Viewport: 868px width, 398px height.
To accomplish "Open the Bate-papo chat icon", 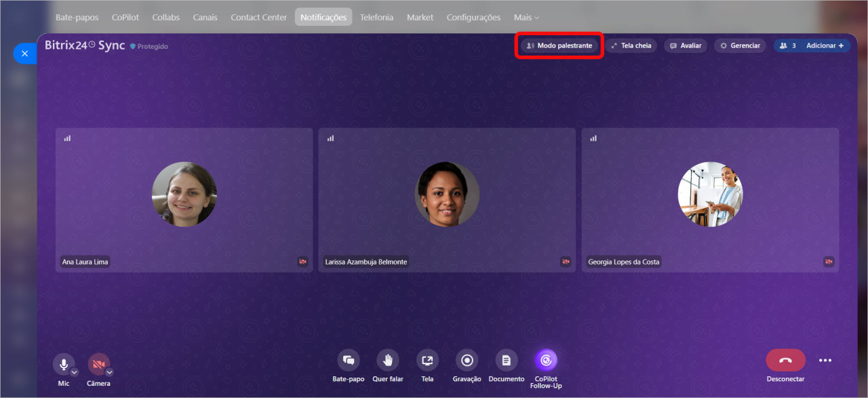I will tap(349, 360).
